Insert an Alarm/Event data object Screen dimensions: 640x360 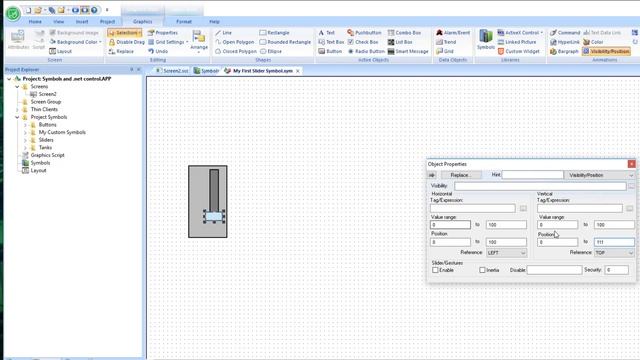(453, 33)
